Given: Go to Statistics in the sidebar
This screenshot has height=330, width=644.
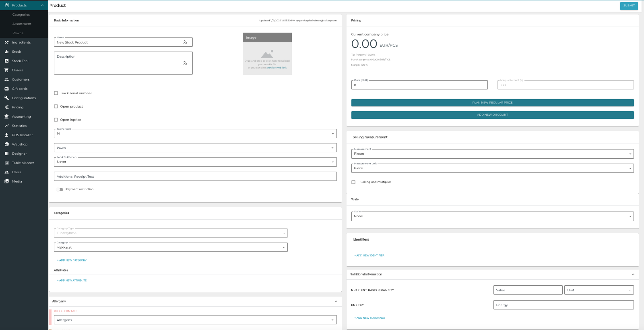Looking at the screenshot, I should [19, 126].
